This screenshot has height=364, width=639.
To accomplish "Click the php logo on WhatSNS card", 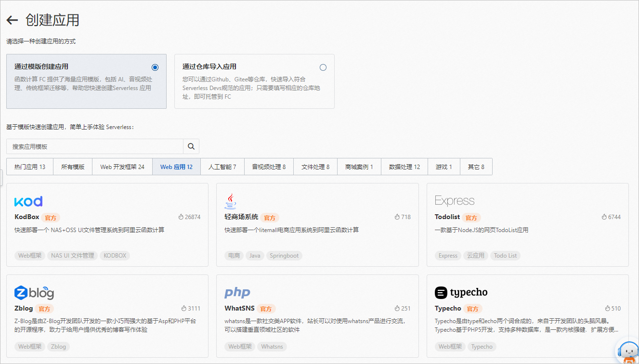I will pos(237,292).
